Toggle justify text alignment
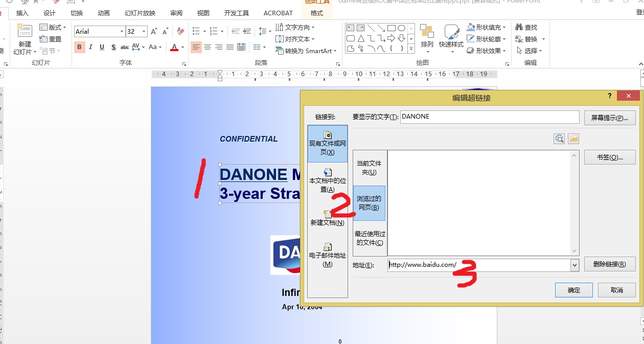644x344 pixels. 230,47
